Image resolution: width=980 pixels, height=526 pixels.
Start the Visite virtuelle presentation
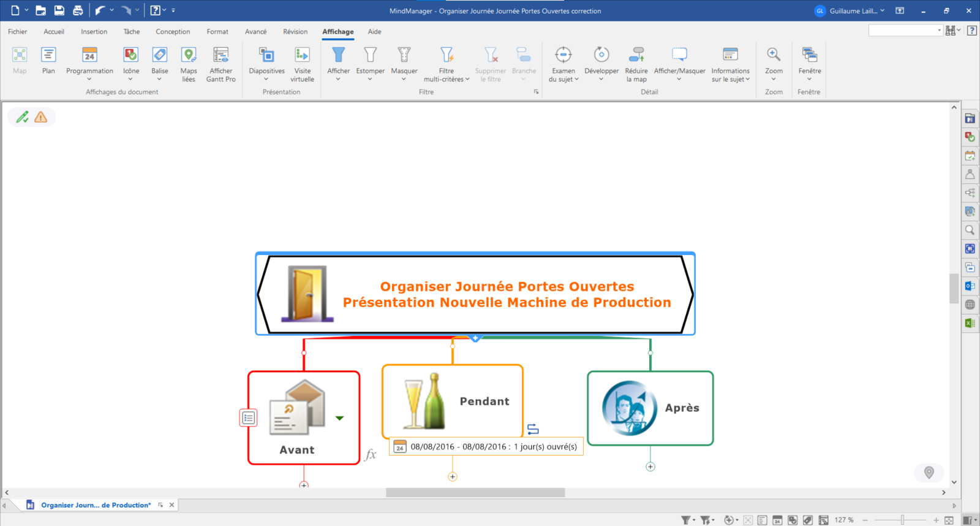pyautogui.click(x=302, y=55)
